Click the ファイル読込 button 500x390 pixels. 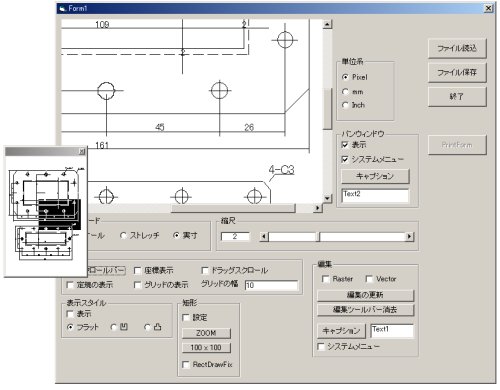point(457,48)
